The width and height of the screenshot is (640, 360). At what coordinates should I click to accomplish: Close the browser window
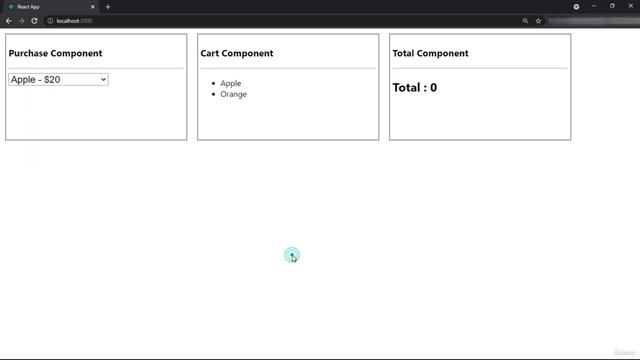(631, 6)
